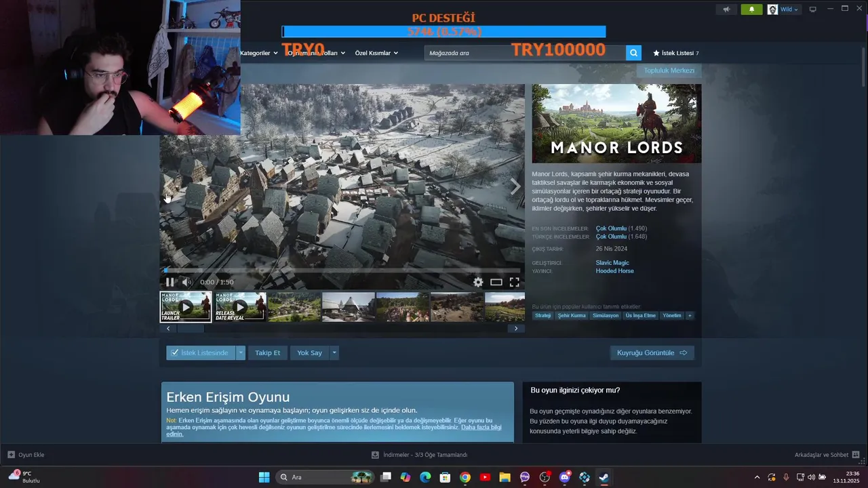This screenshot has width=868, height=488.
Task: Open Microsoft Edge from the taskbar
Action: [425, 477]
